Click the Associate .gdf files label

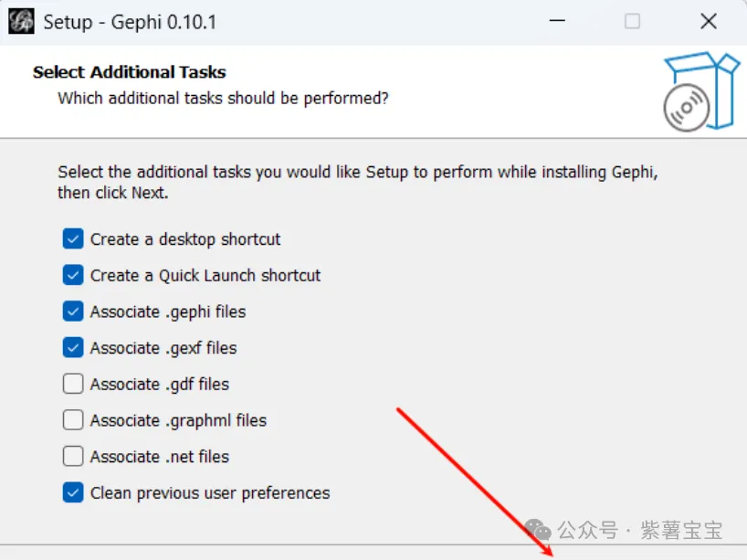coord(160,384)
